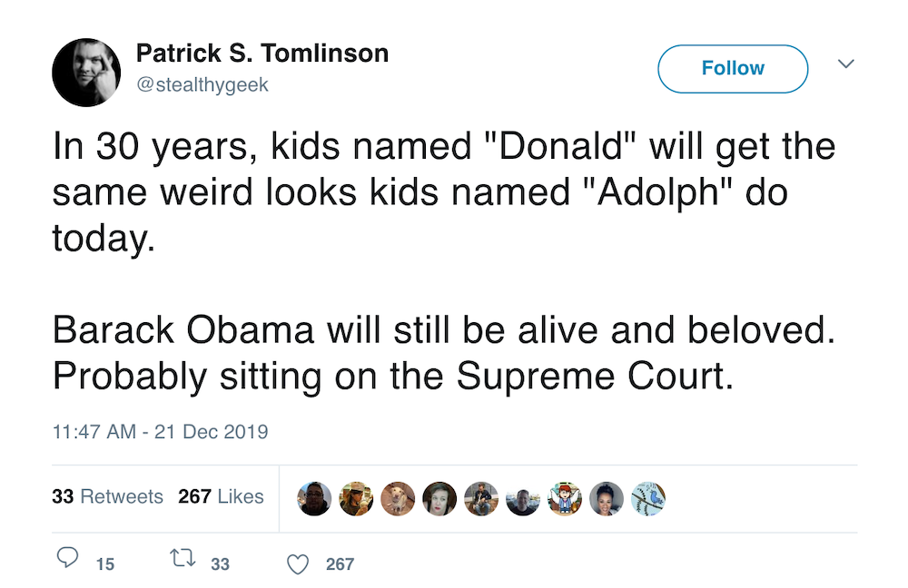Open the tweet options chevron menu
908x588 pixels.
click(846, 64)
